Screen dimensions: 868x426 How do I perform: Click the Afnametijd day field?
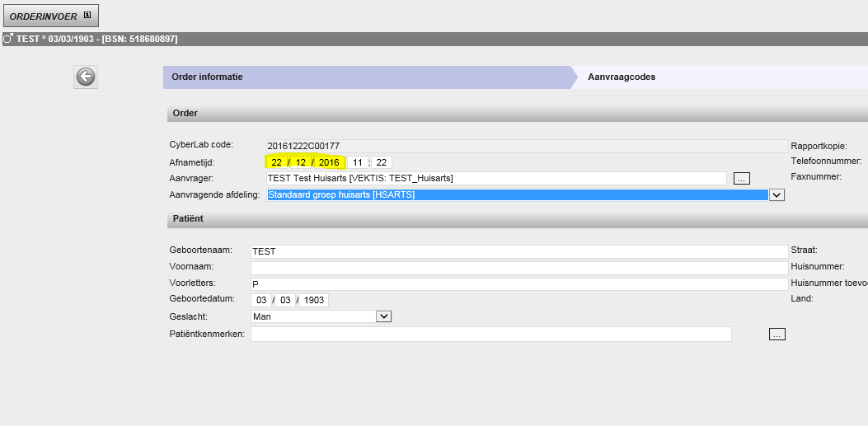(276, 162)
